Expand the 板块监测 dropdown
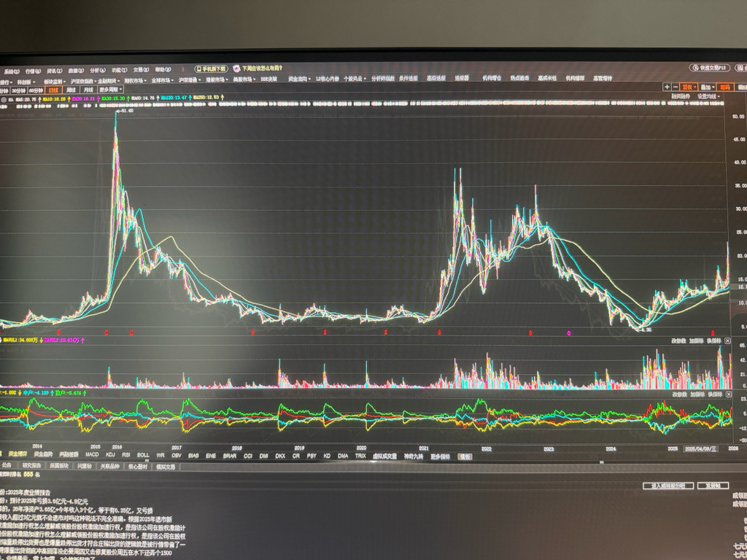 [55, 82]
